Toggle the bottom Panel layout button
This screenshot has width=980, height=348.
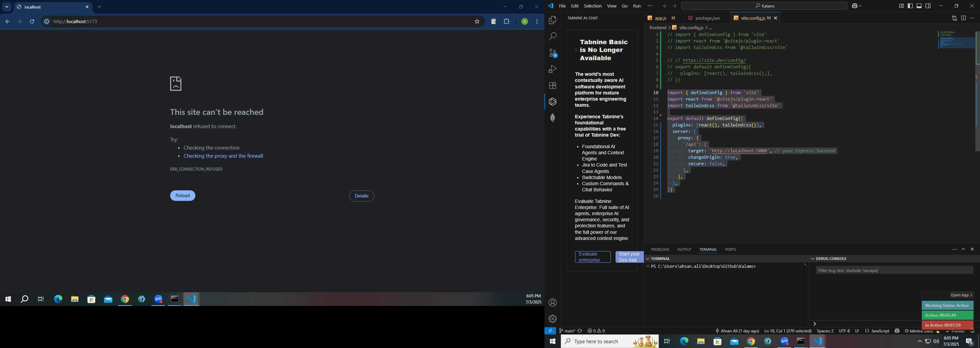[x=919, y=6]
